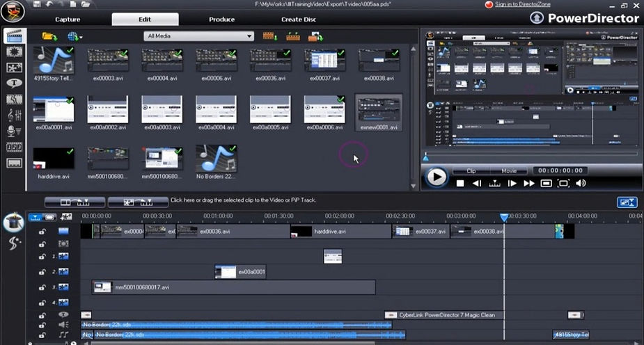Open the All Media filter dropdown
This screenshot has height=345, width=644.
(199, 36)
